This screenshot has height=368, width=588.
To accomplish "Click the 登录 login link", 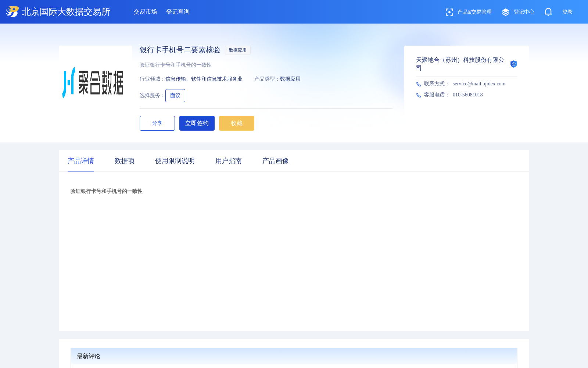I will click(x=567, y=12).
